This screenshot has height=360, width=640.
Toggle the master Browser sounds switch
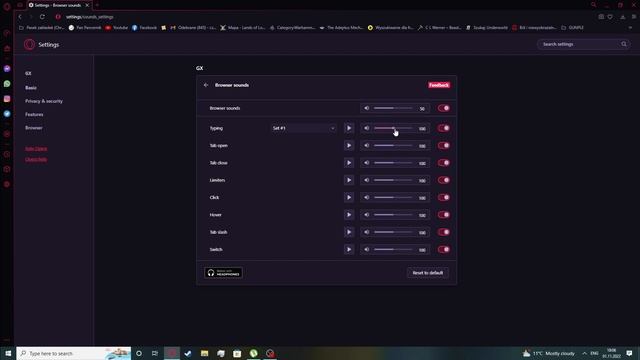point(444,108)
